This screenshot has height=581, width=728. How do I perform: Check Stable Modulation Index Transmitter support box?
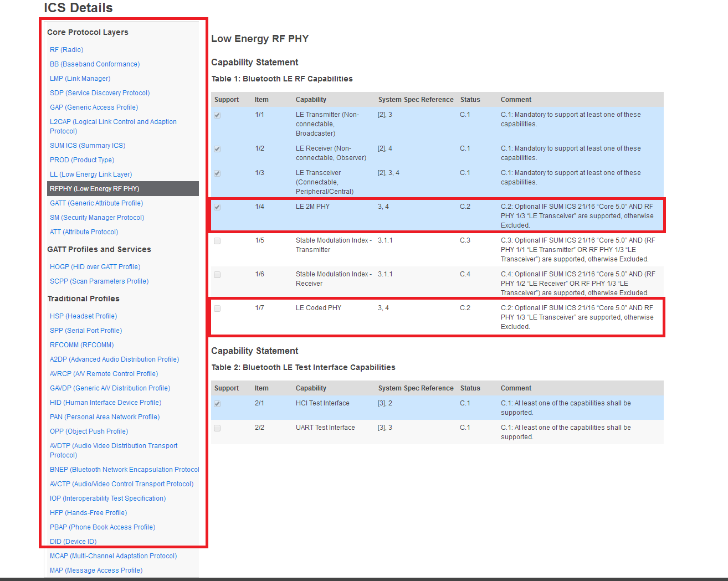pos(217,241)
